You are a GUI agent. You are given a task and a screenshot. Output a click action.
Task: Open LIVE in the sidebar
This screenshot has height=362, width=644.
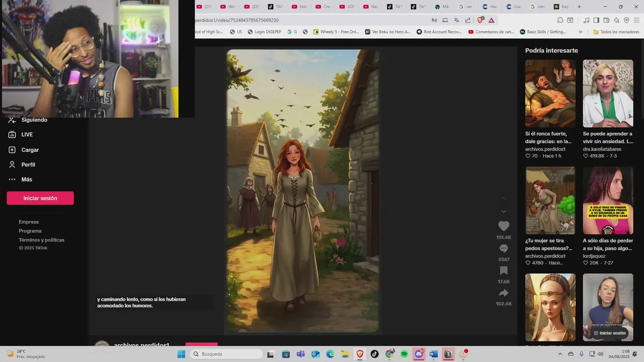pos(21,135)
